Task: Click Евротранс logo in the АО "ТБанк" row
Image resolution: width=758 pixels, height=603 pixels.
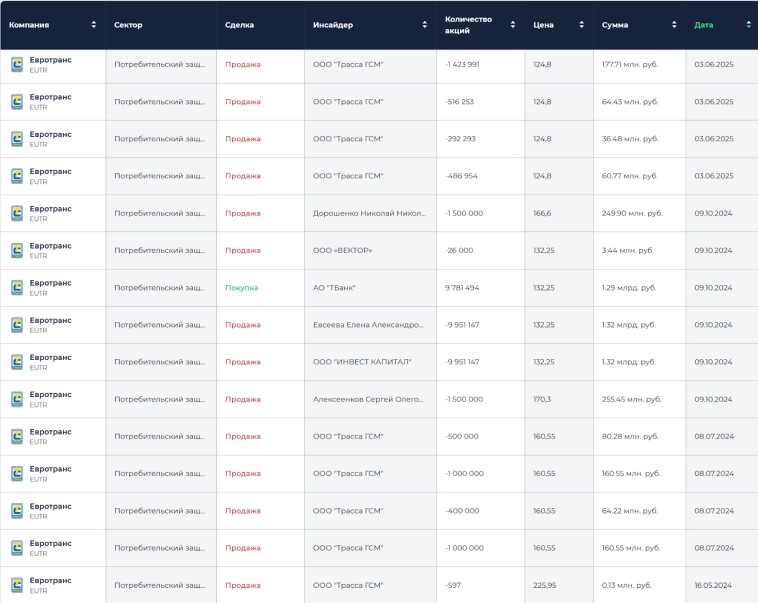Action: coord(17,287)
